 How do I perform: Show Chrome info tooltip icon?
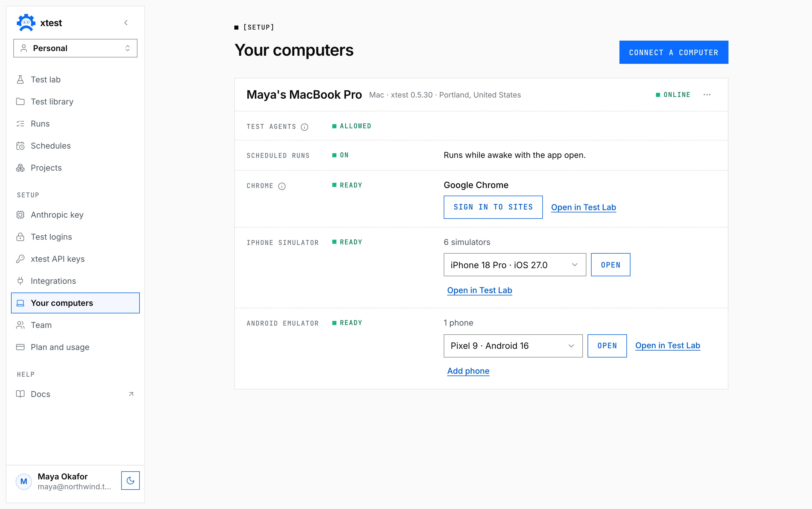pos(282,186)
